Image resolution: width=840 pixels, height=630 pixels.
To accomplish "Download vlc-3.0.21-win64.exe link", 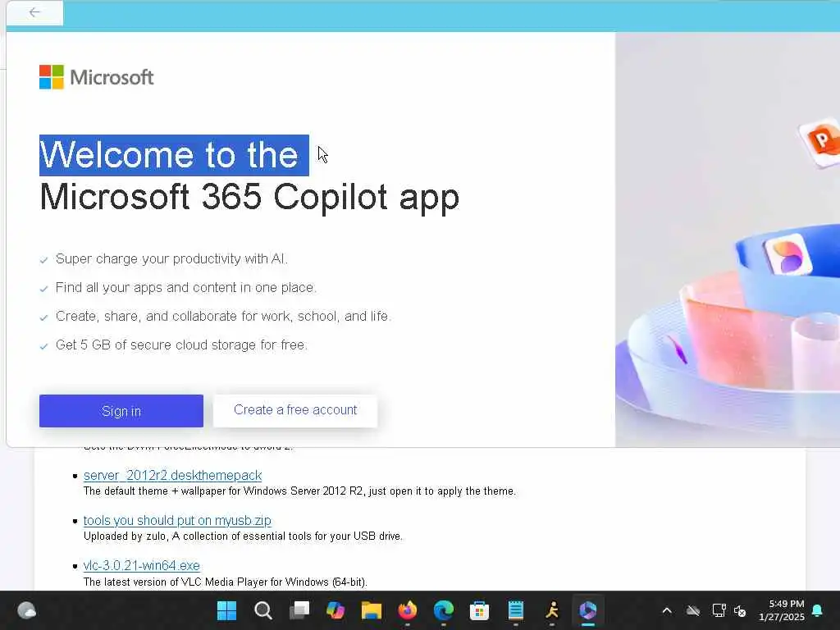I will (x=141, y=566).
